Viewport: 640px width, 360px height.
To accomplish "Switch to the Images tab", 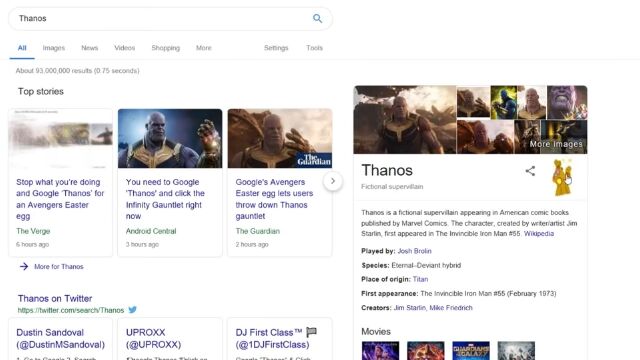I will (53, 48).
